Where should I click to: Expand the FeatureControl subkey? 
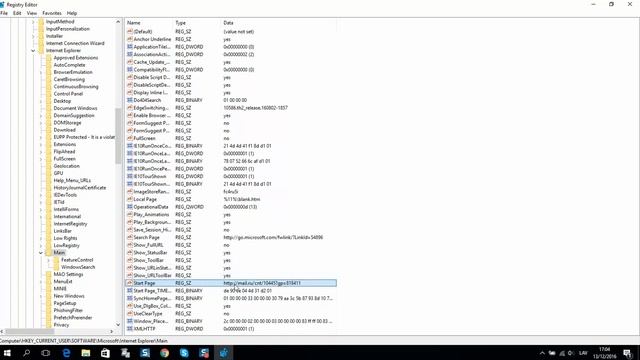[49, 260]
